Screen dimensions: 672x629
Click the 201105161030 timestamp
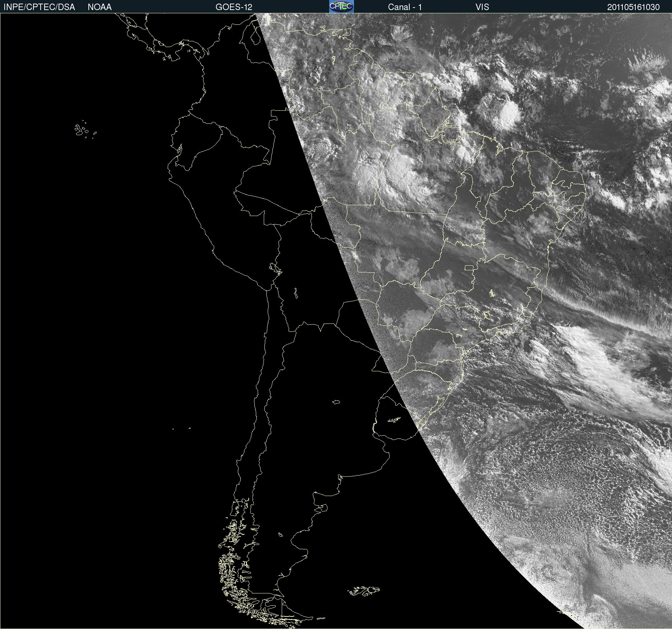tap(634, 7)
